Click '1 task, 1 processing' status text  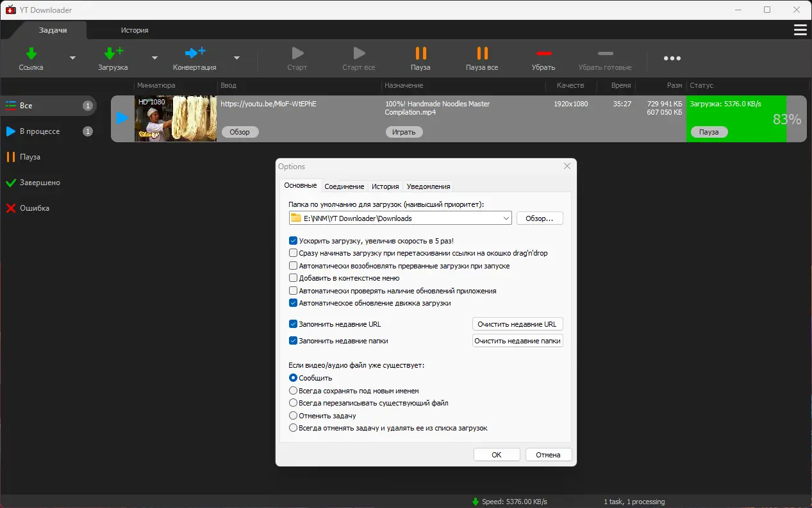pos(634,502)
